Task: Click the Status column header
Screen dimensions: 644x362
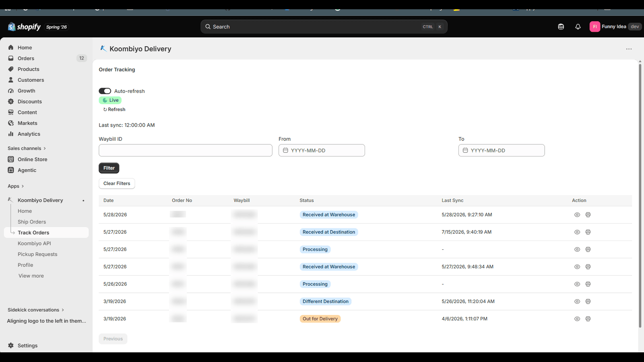Action: click(306, 200)
